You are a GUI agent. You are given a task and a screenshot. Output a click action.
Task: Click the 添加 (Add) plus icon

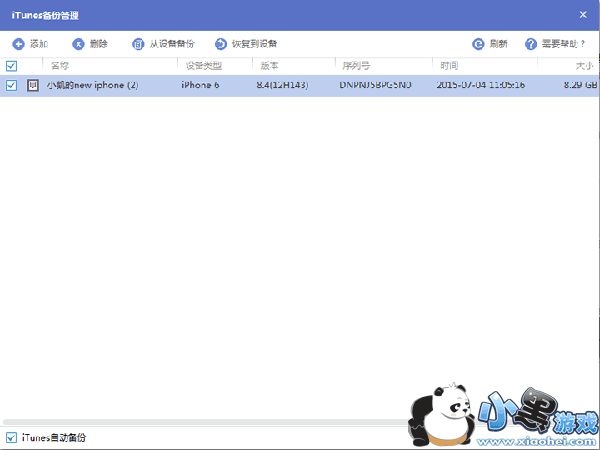point(18,44)
